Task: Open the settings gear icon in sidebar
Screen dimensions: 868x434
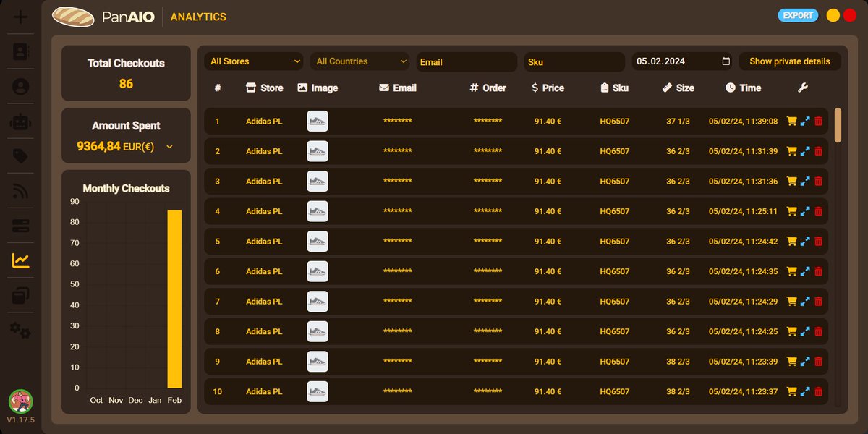Action: point(20,331)
